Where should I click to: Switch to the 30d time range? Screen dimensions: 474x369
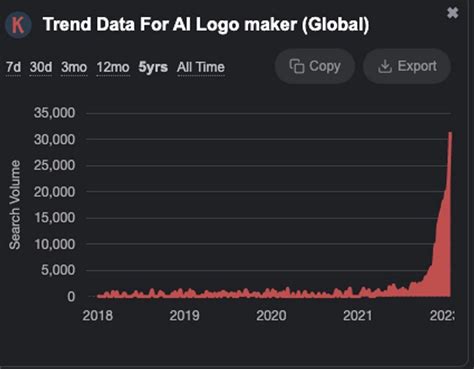coord(41,67)
